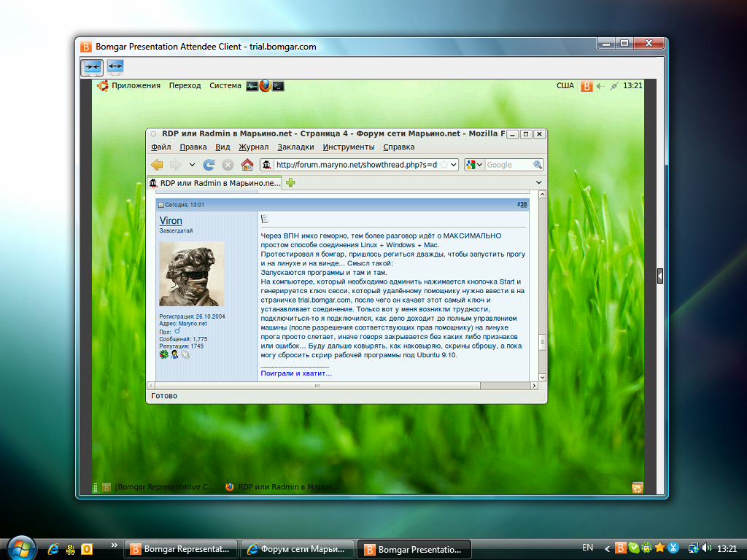Open the Viron user profile link

click(x=171, y=220)
